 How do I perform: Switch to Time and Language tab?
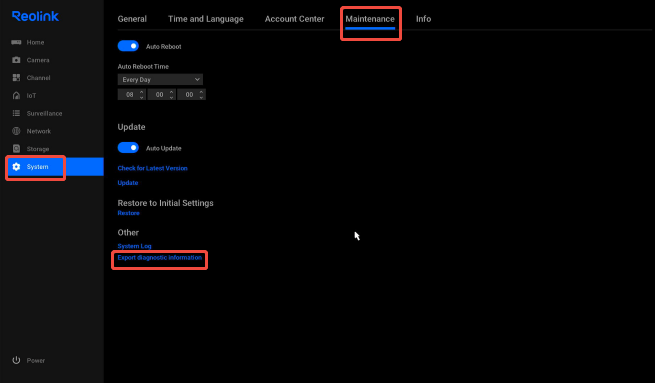[x=206, y=19]
